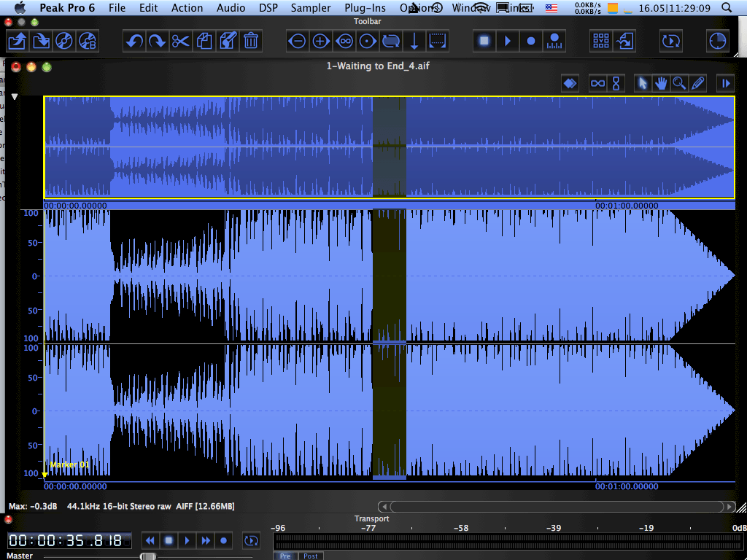
Task: Select the pencil draw tool
Action: pyautogui.click(x=697, y=84)
